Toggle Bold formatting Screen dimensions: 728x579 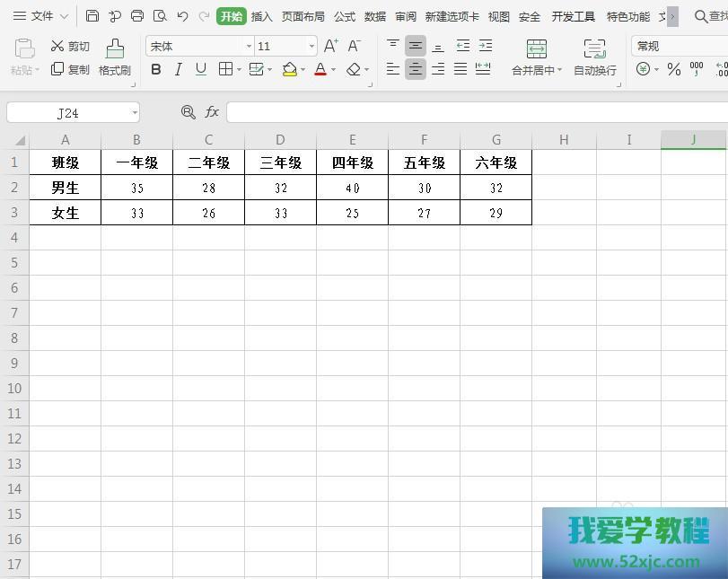(x=156, y=69)
